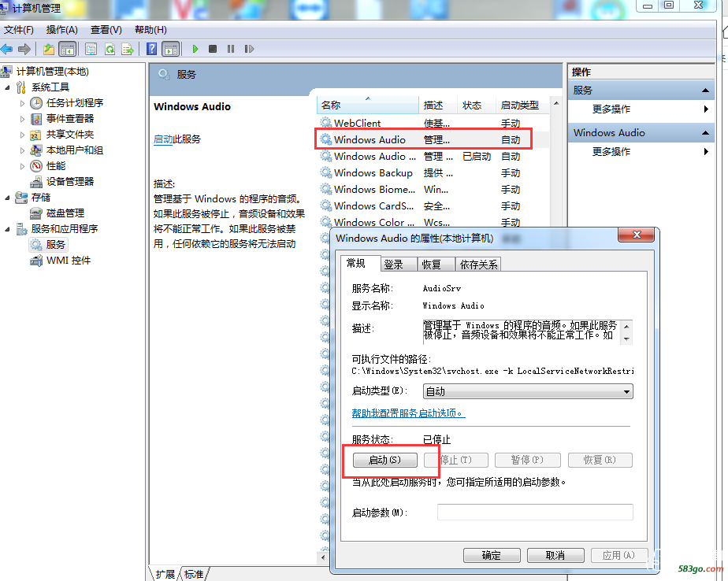This screenshot has height=581, width=728.
Task: Select 任务计划程序 in the tree
Action: 75,103
